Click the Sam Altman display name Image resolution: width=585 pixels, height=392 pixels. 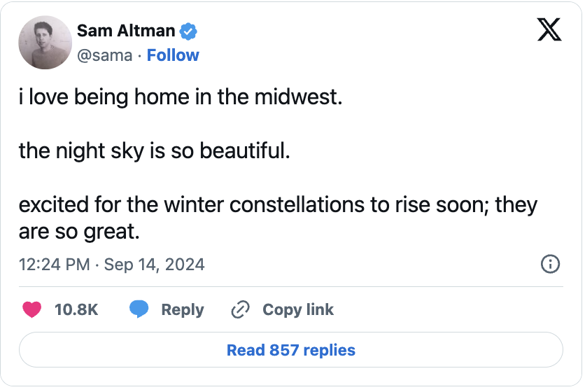click(x=127, y=31)
